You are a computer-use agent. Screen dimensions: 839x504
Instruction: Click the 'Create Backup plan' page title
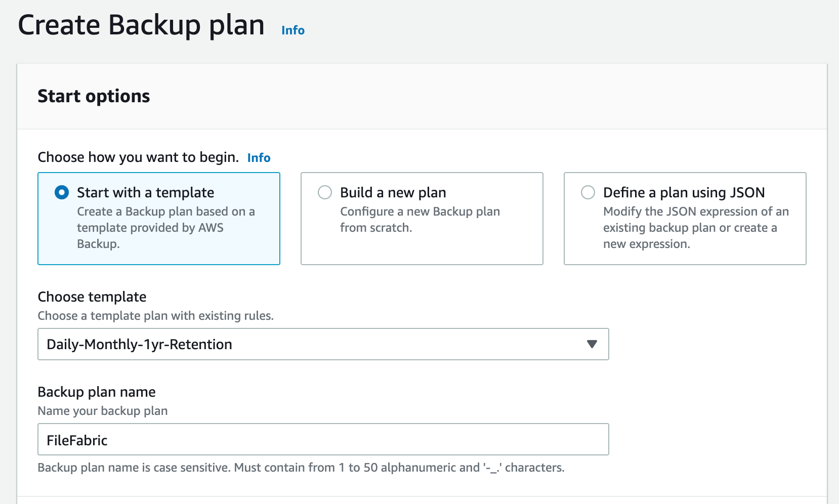141,25
